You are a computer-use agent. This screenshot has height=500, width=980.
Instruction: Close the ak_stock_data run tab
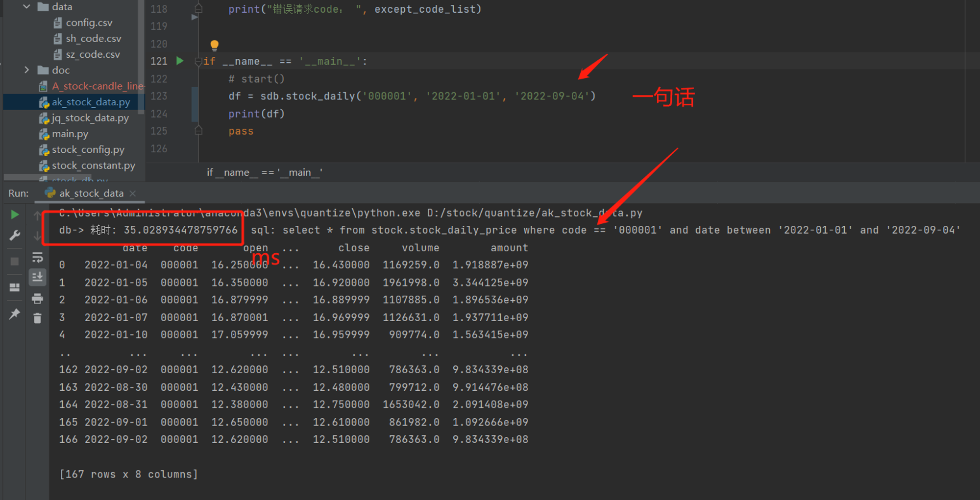pos(133,193)
